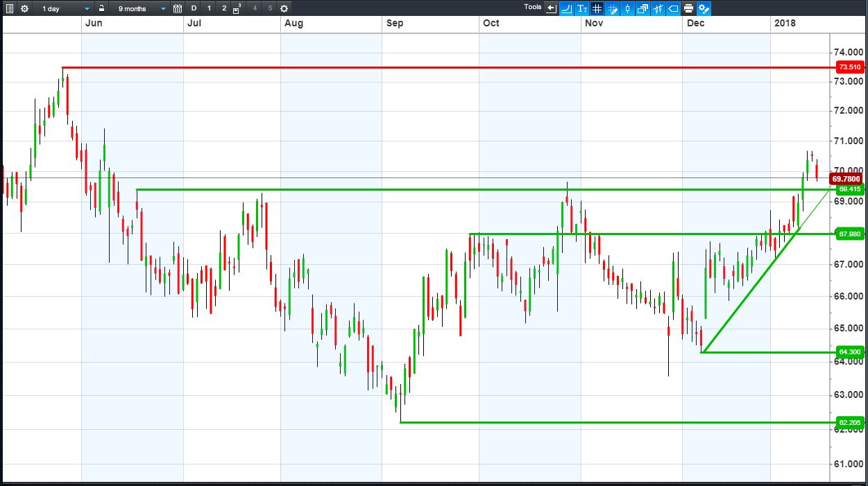Screen dimensions: 868x486
Task: Select saved layout 2
Action: coord(224,8)
